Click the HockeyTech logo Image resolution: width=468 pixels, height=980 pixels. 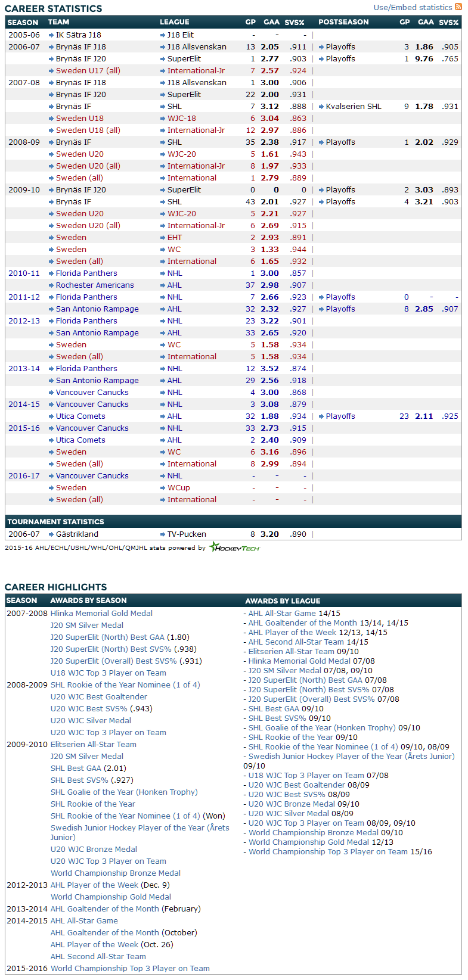tap(234, 547)
